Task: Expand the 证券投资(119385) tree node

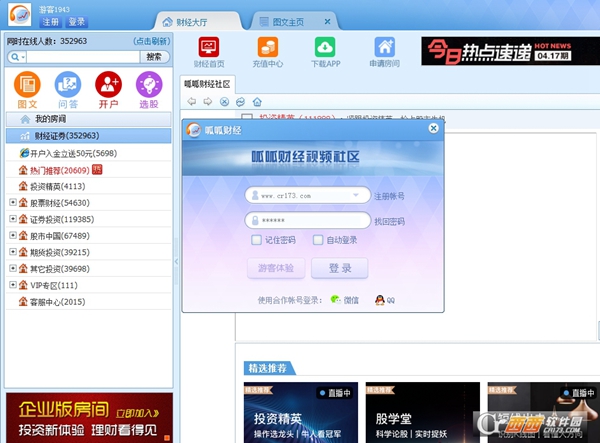Action: point(13,218)
